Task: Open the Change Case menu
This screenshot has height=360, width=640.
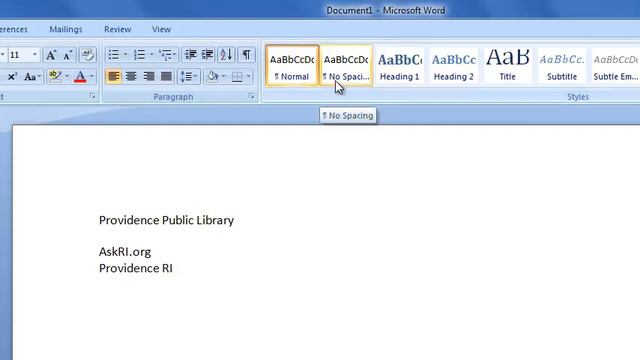Action: [x=32, y=76]
